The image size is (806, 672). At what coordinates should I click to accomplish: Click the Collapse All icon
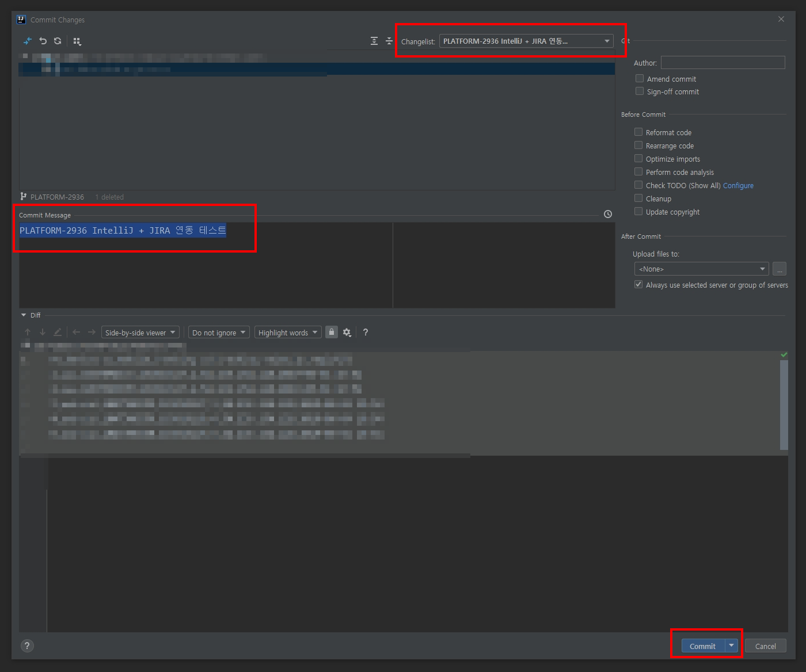[x=389, y=41]
